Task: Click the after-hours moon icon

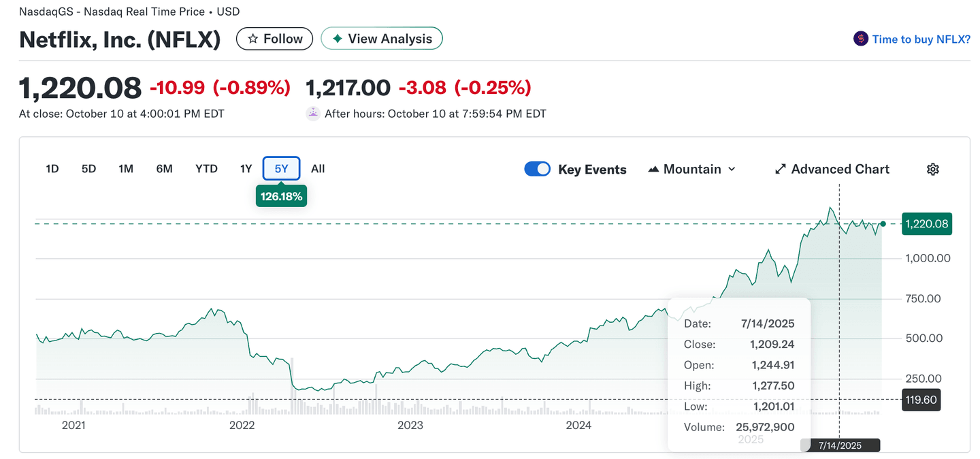Action: pos(312,114)
